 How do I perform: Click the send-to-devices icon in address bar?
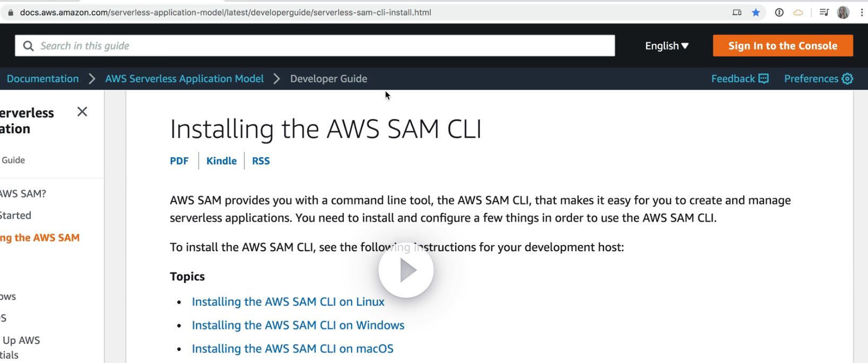click(737, 12)
